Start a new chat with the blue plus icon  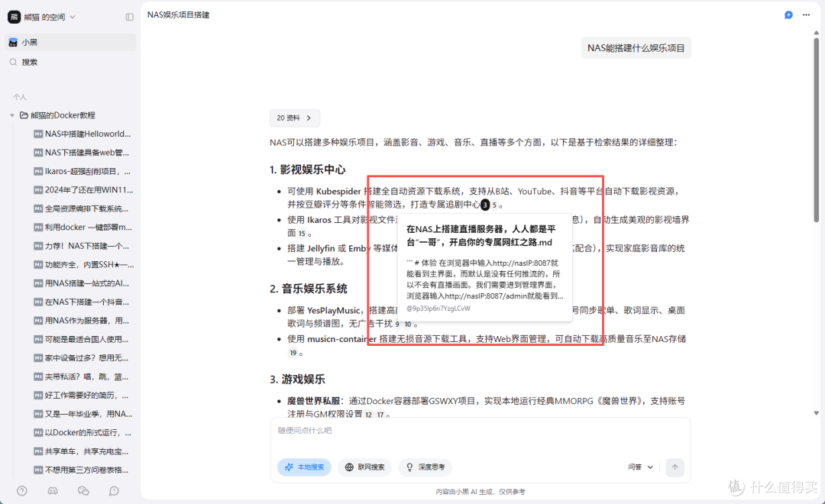pyautogui.click(x=788, y=15)
